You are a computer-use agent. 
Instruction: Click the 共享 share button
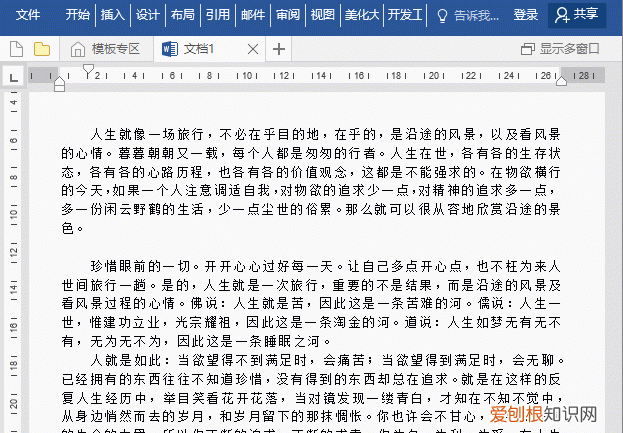coord(577,15)
